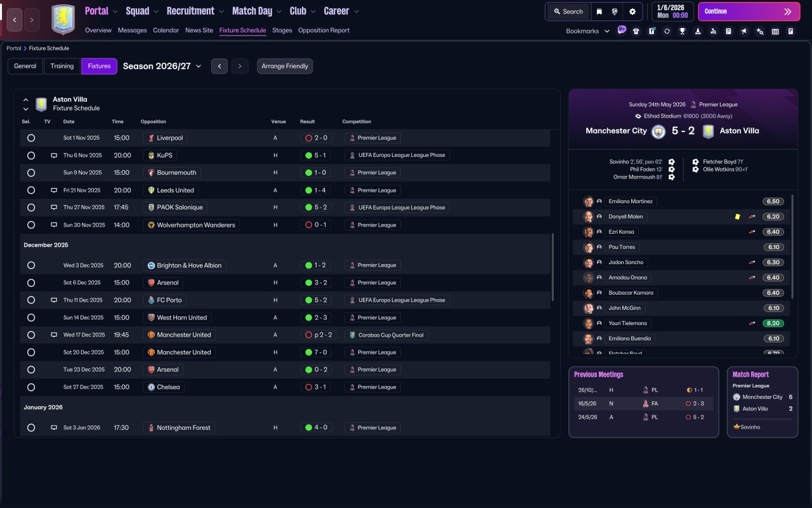Image resolution: width=812 pixels, height=508 pixels.
Task: Select the Brighton & Hove Albion radio button
Action: pyautogui.click(x=31, y=265)
